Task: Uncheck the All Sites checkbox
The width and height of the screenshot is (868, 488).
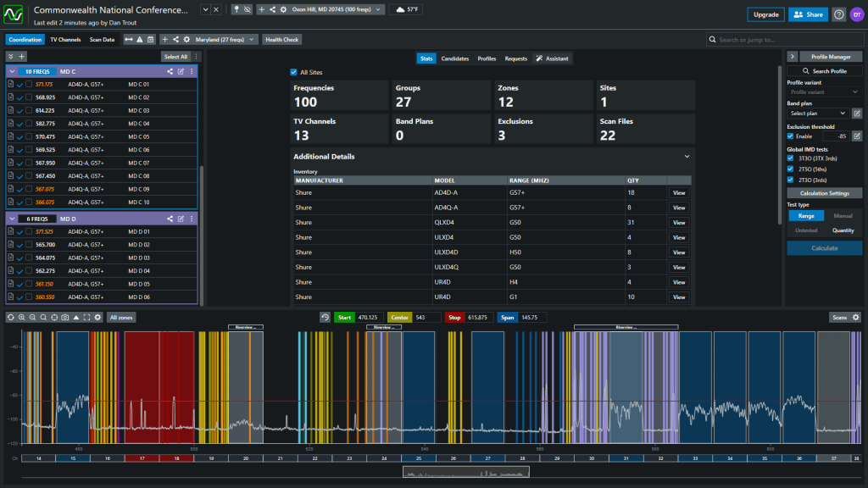Action: pyautogui.click(x=293, y=72)
